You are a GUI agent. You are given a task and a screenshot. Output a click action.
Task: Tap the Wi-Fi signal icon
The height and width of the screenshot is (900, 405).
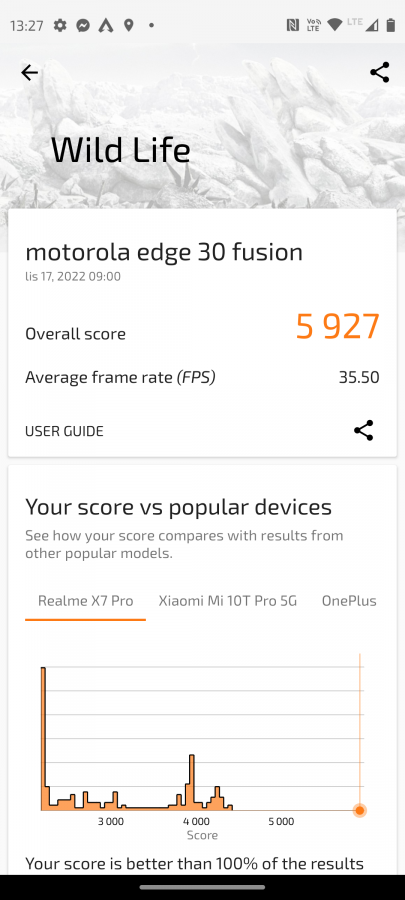coord(334,25)
